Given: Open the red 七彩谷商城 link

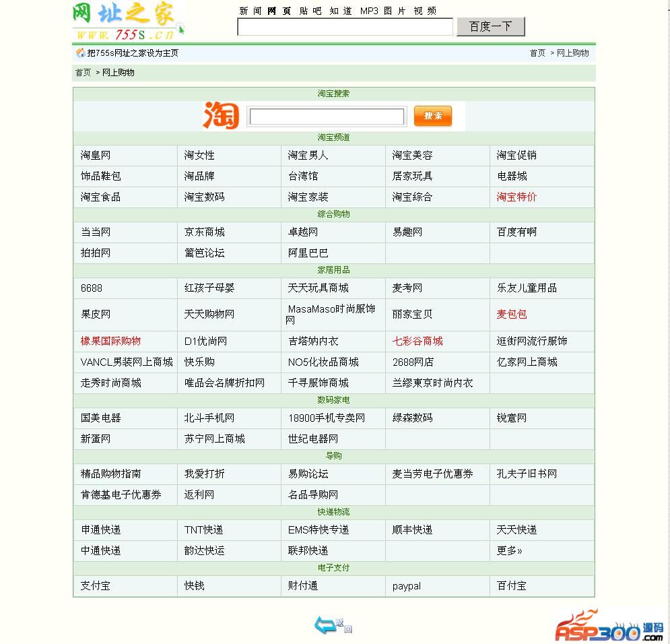Looking at the screenshot, I should coord(417,341).
